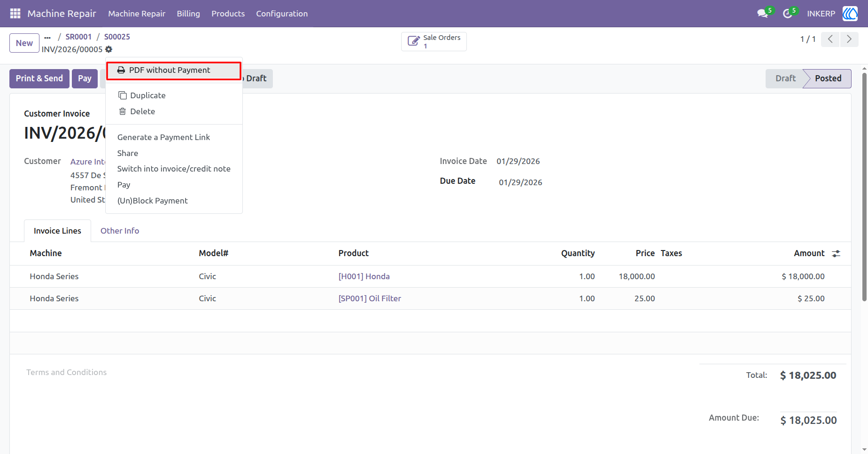Viewport: 868px width, 454px height.
Task: Click the user avatar logo icon
Action: [x=850, y=14]
